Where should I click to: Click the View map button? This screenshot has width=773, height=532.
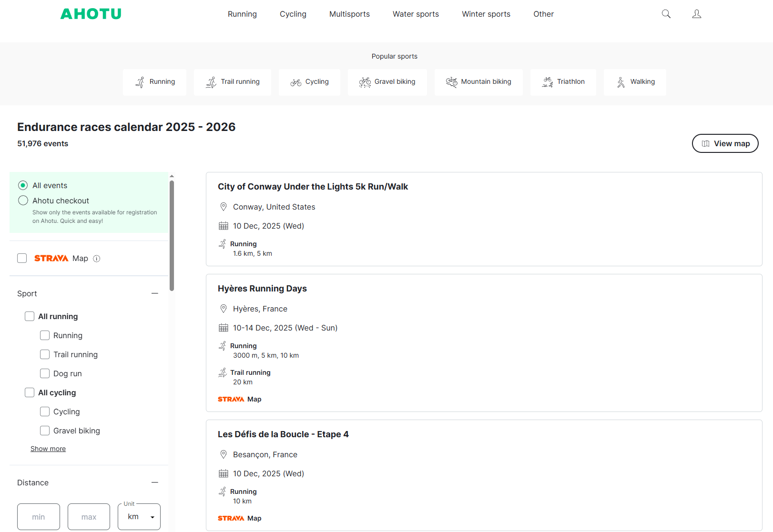pos(725,143)
